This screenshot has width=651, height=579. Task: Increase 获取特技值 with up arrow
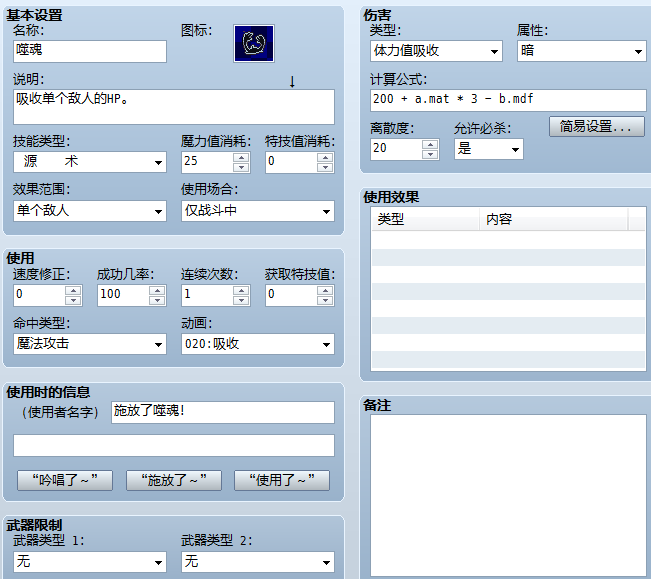pos(325,290)
